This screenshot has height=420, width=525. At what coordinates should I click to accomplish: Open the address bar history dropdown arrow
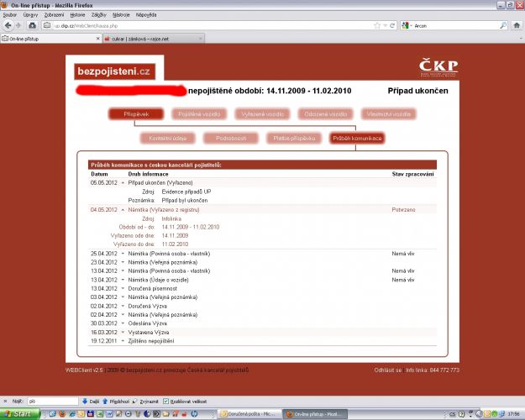pos(385,25)
